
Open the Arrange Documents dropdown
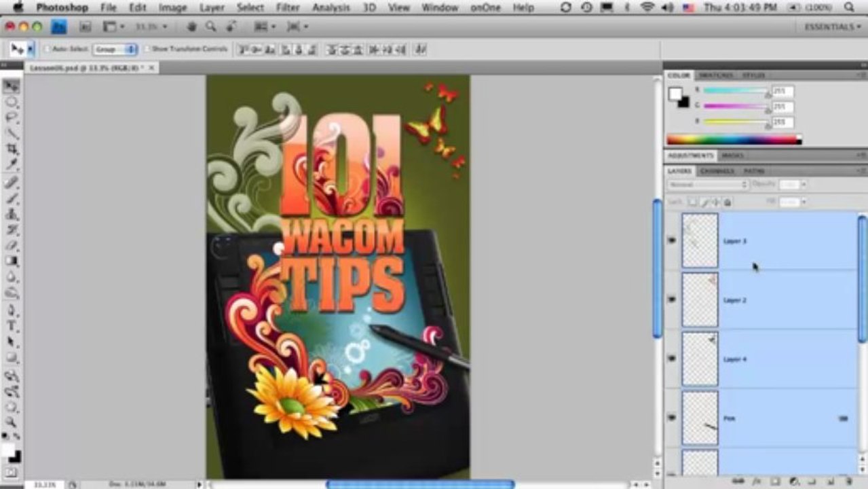pyautogui.click(x=264, y=26)
